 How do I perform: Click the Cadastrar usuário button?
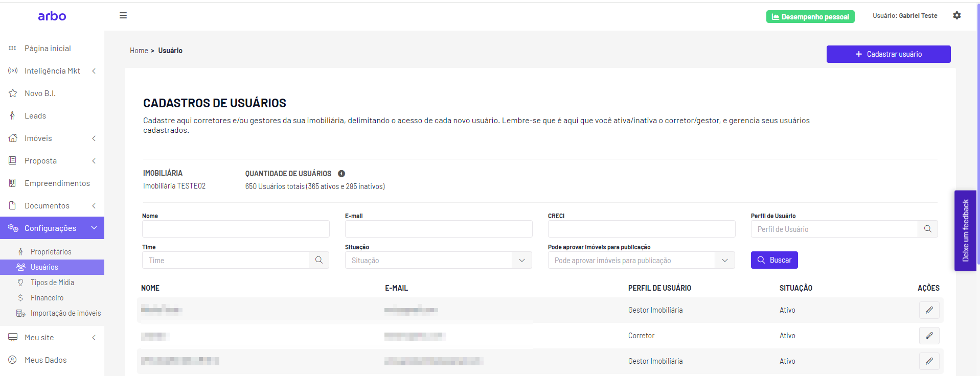click(x=888, y=54)
